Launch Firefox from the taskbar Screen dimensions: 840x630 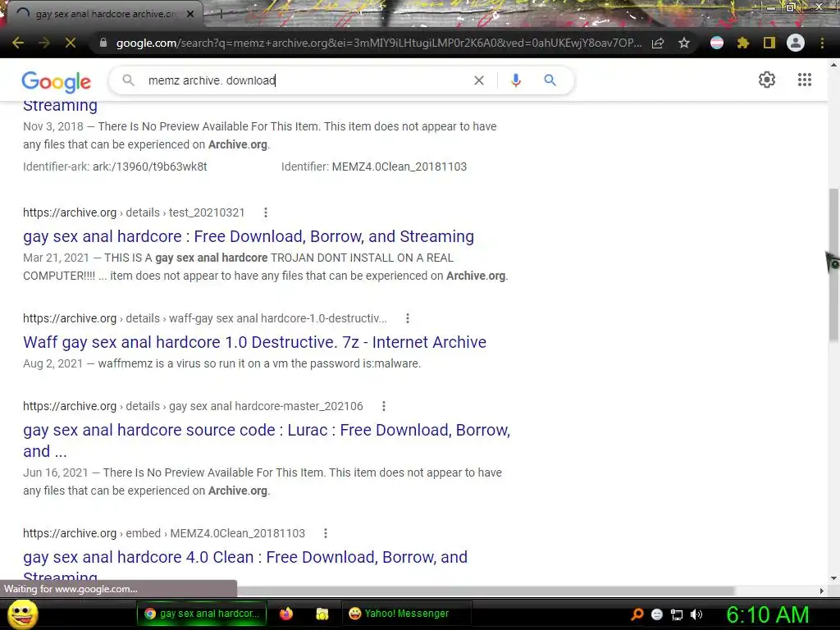pos(286,614)
